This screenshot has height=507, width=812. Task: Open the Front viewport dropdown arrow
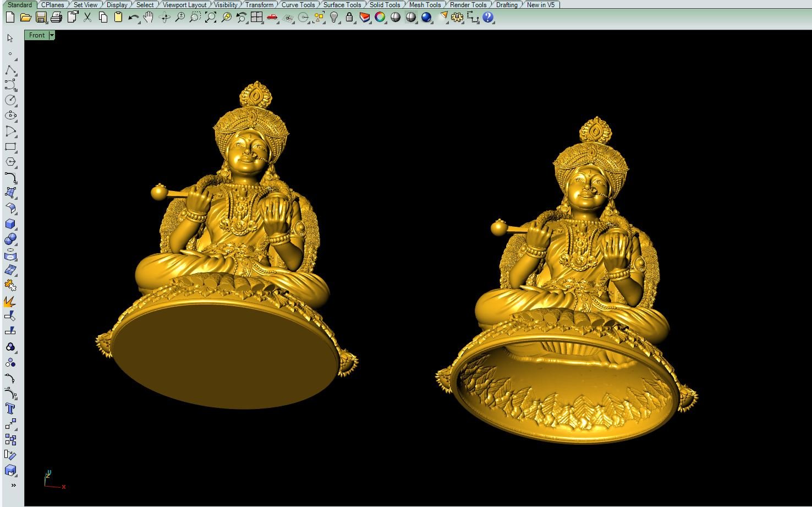pos(52,35)
